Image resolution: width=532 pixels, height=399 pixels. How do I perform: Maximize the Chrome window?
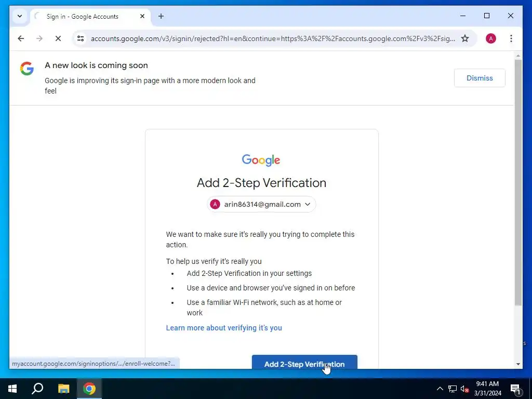[x=486, y=16]
